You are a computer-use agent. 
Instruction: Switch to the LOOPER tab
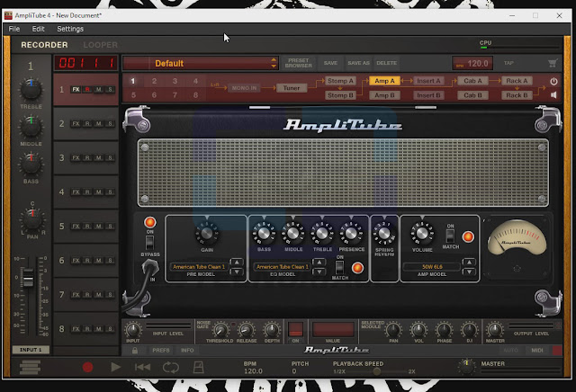[100, 45]
